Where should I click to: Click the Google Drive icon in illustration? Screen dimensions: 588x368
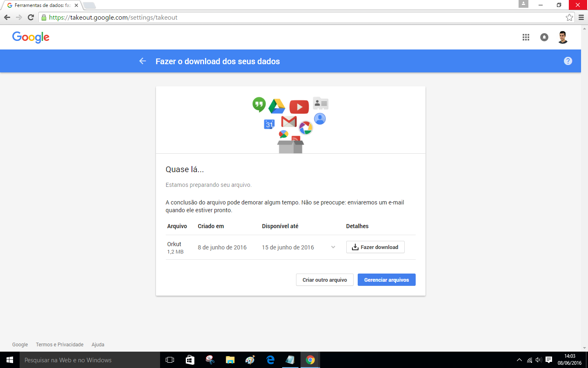pyautogui.click(x=277, y=106)
